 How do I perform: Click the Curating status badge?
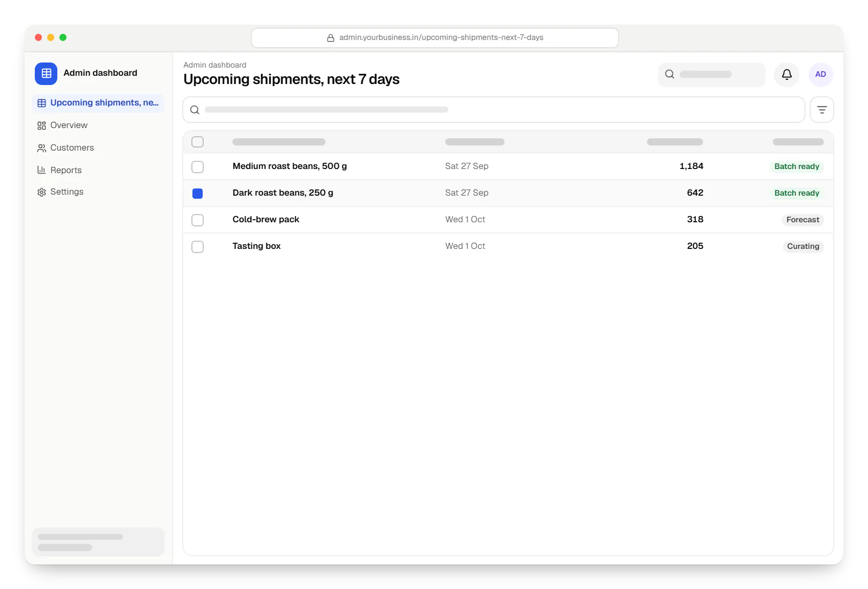[x=803, y=246]
